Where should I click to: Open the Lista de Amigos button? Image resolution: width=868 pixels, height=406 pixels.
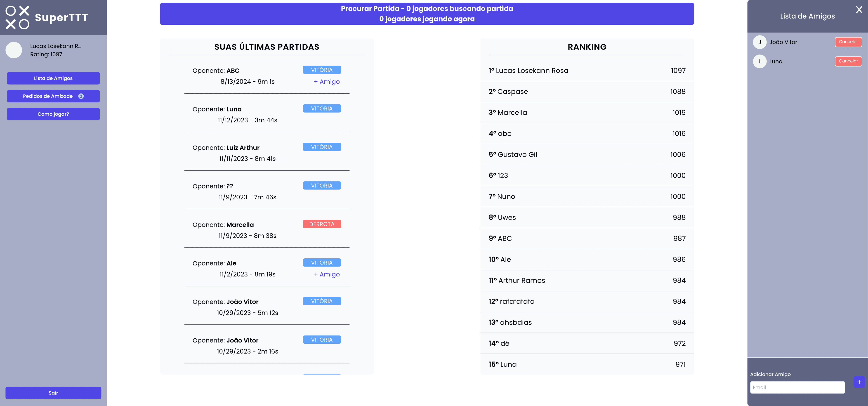pos(53,78)
